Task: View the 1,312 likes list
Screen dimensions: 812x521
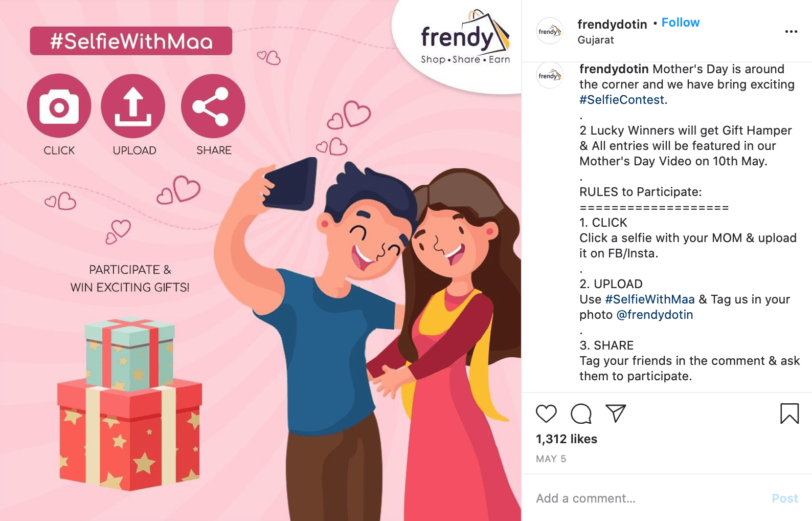Action: pos(567,439)
